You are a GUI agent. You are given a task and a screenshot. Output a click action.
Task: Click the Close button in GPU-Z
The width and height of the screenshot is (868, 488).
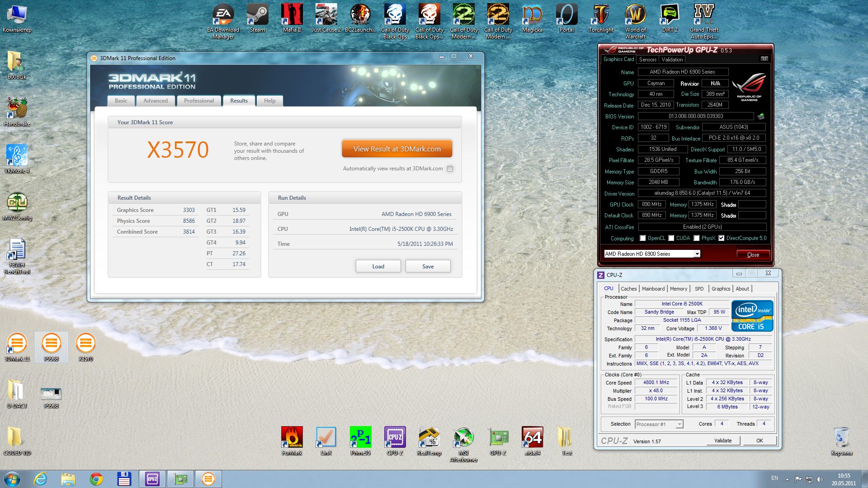pos(753,254)
